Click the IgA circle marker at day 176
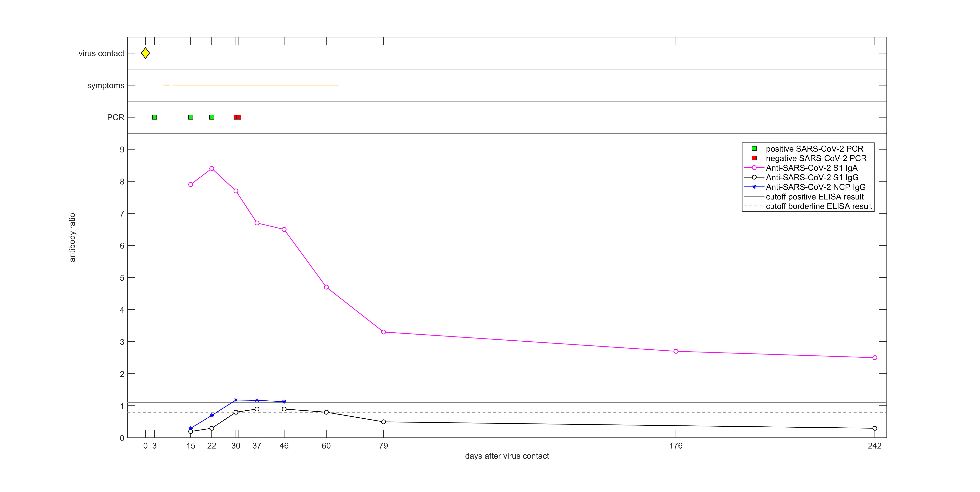The width and height of the screenshot is (980, 492). (676, 352)
